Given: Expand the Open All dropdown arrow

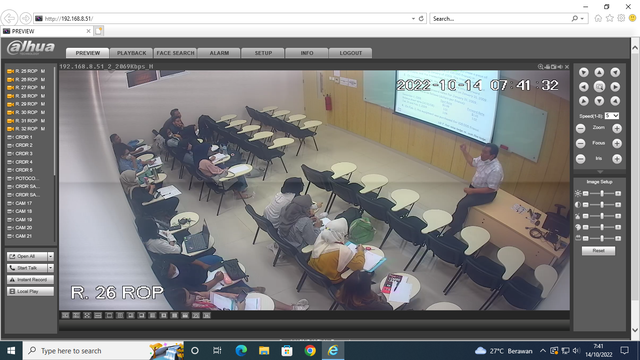Looking at the screenshot, I should 51,256.
